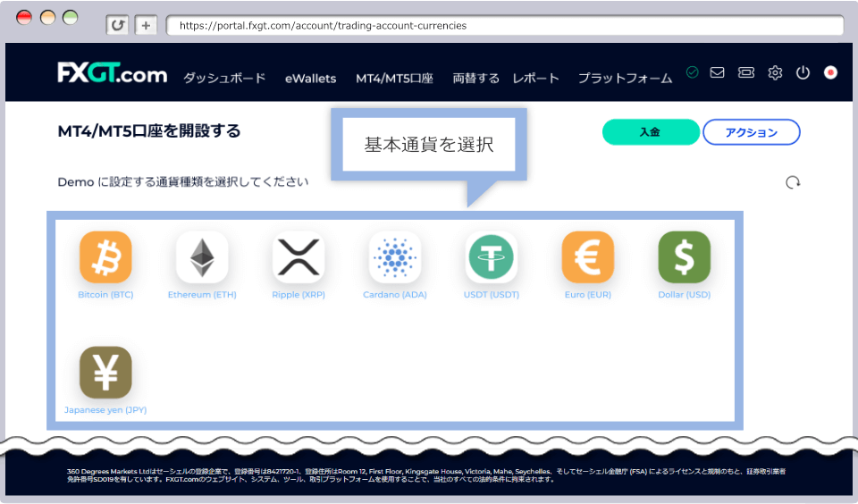Click the Ethereum (ETH) text label
The width and height of the screenshot is (858, 504).
point(202,294)
